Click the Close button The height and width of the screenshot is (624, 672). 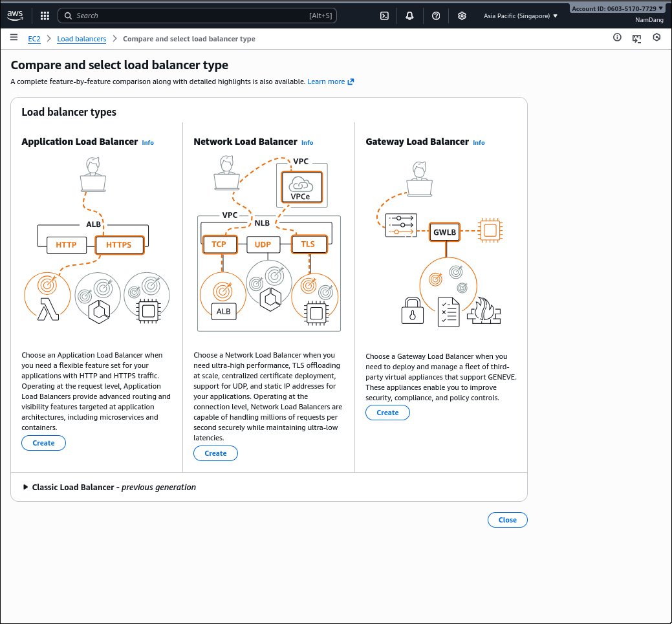[507, 520]
